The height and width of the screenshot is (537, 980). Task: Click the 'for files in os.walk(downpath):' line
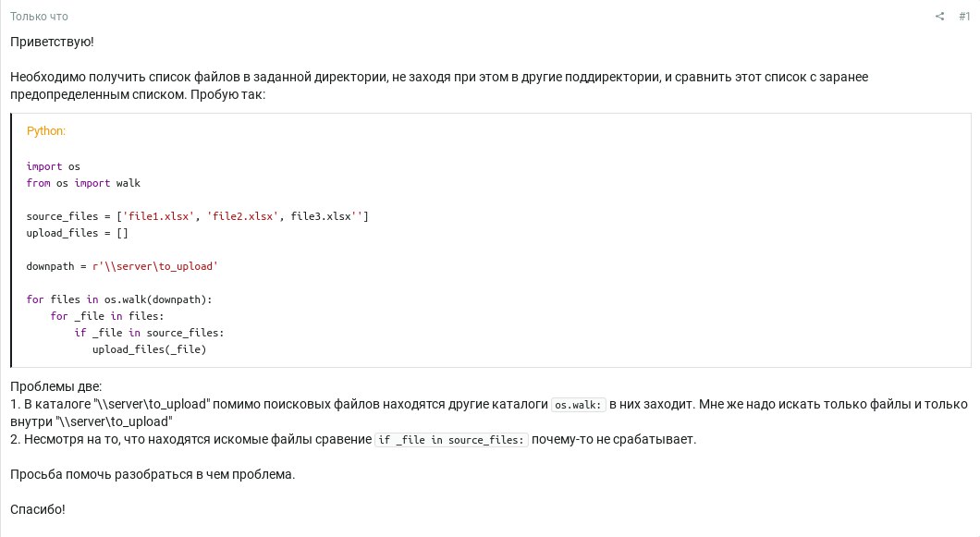coord(119,299)
